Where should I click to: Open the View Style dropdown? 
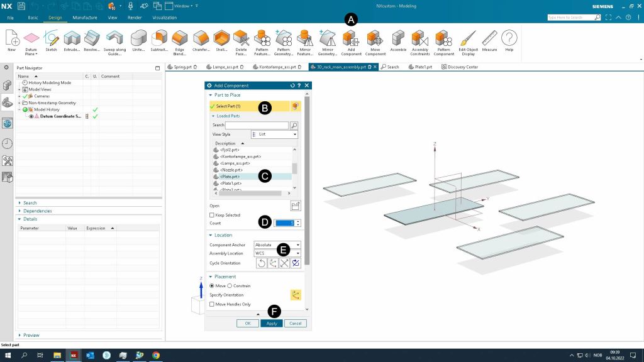[274, 134]
